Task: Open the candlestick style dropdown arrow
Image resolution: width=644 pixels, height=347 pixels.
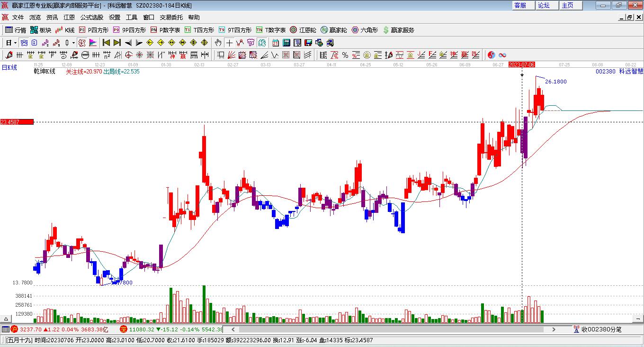Action: click(x=73, y=43)
